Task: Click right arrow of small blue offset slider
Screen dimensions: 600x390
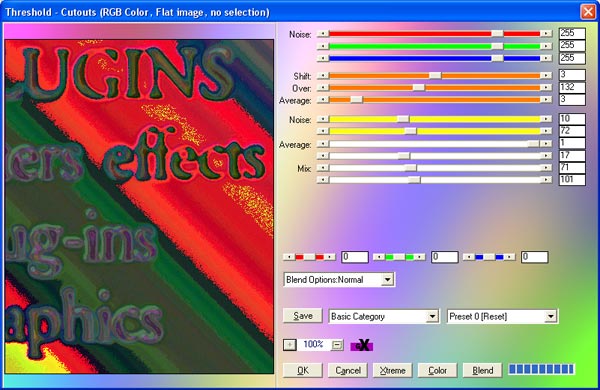Action: tap(510, 257)
